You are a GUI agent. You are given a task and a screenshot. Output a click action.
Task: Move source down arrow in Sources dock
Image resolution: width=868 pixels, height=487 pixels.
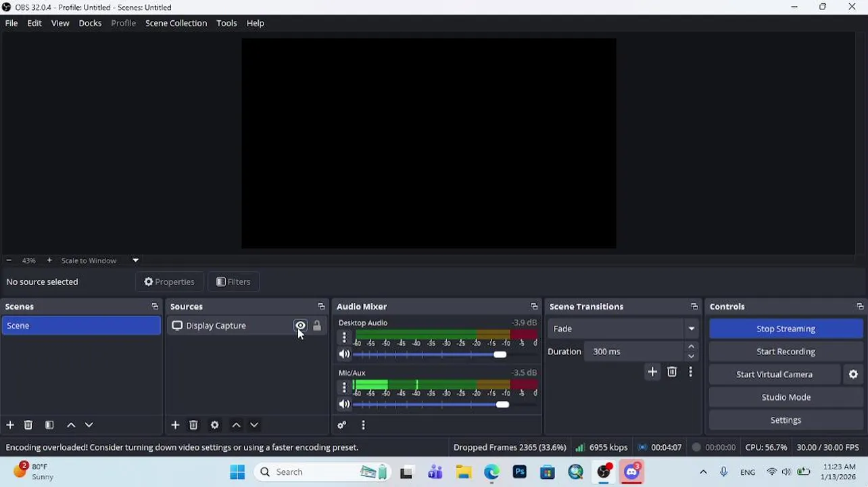coord(254,425)
